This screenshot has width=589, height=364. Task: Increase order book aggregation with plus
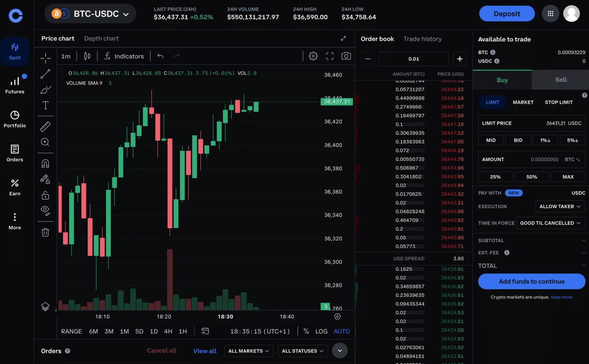click(x=460, y=59)
